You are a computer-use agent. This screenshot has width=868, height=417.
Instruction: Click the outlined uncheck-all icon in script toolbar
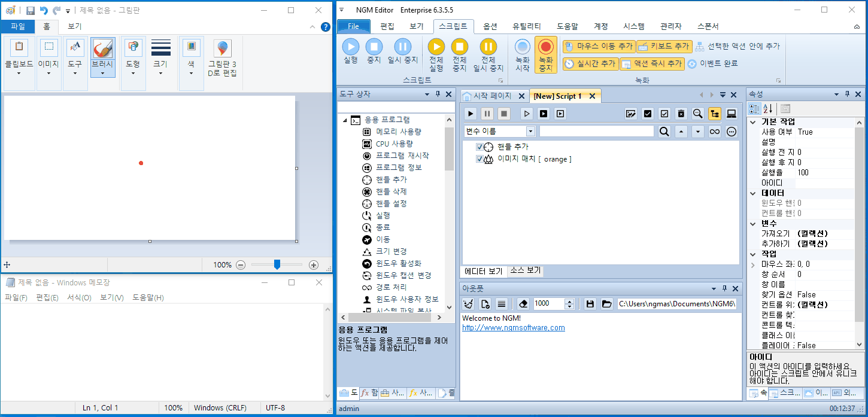664,113
